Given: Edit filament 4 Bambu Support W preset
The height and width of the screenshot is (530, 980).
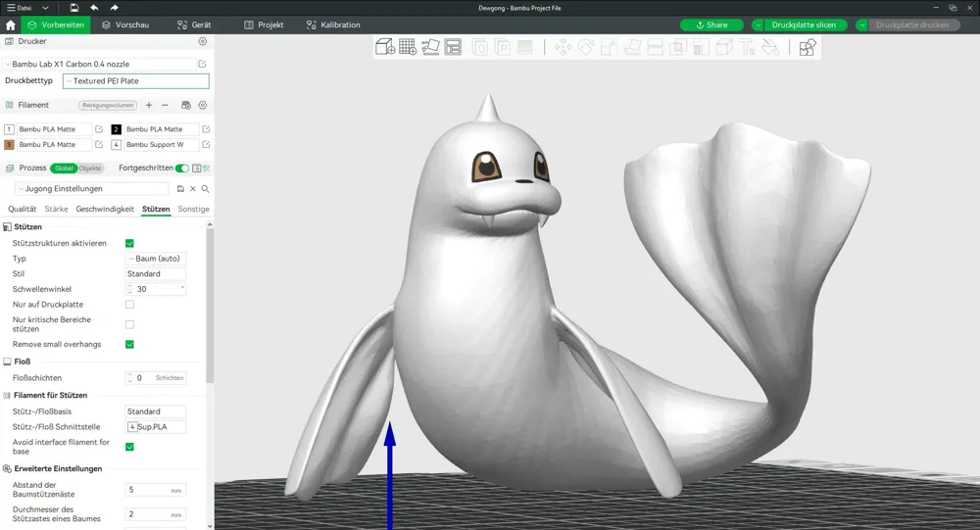Looking at the screenshot, I should point(206,144).
